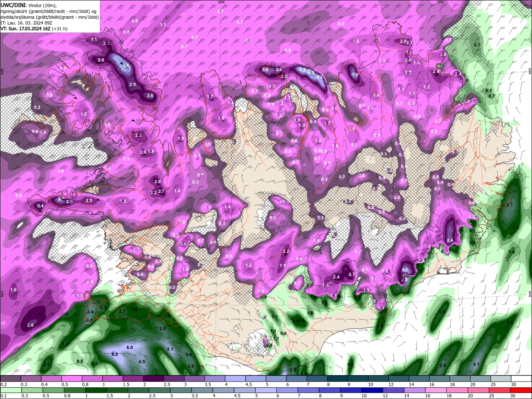
Task: Pick lower scale lightest green swatch after 0.1
Action: click(10, 390)
